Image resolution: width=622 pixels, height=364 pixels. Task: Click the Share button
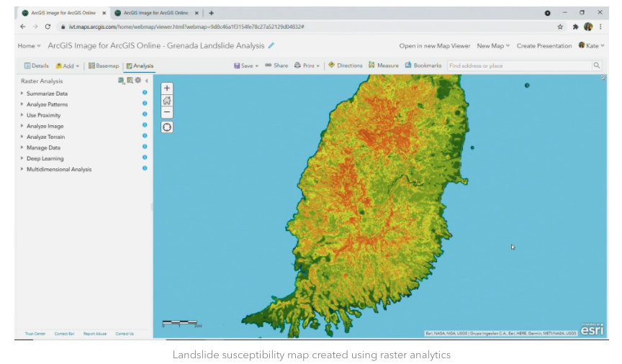pyautogui.click(x=276, y=65)
